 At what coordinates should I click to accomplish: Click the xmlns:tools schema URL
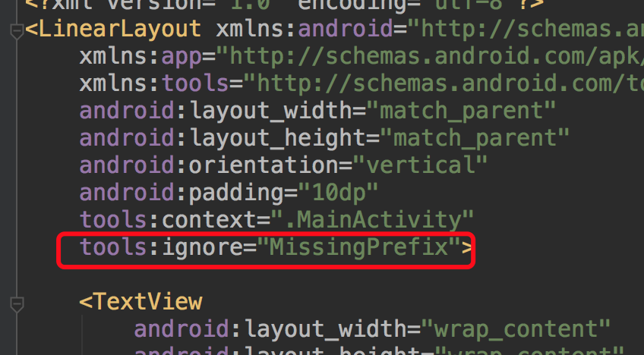[x=444, y=83]
